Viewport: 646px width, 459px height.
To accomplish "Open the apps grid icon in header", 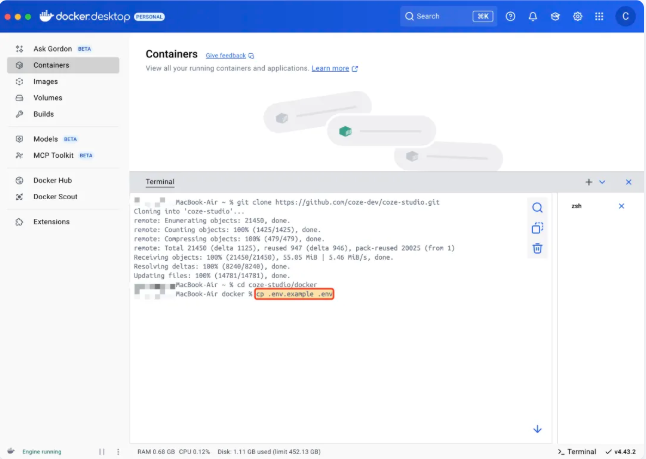I will (600, 16).
